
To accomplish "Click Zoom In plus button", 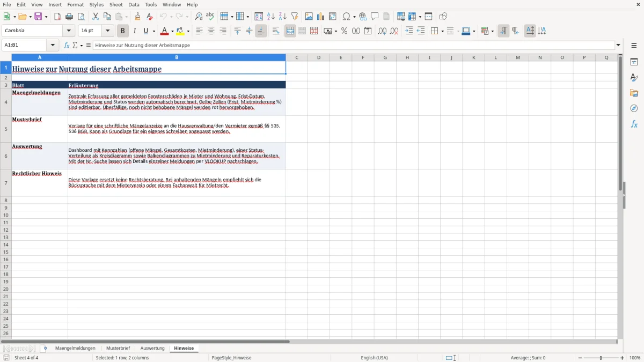I will pos(623,358).
